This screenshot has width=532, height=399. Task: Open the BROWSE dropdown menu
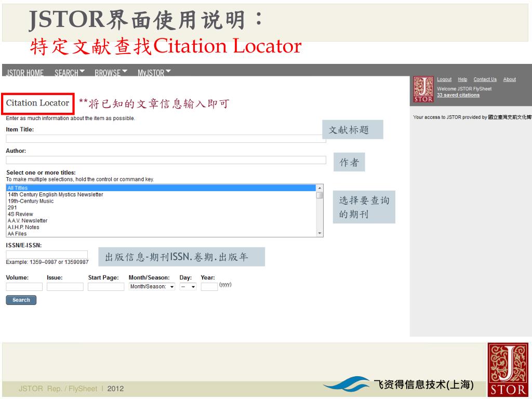(x=111, y=73)
